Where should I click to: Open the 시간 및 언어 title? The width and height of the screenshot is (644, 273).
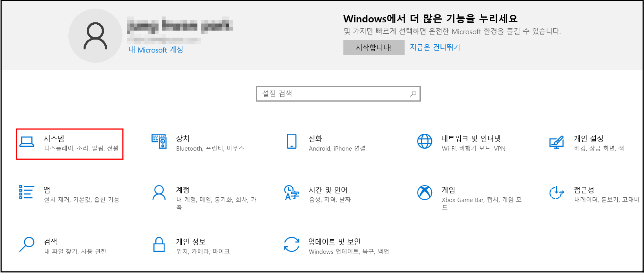pyautogui.click(x=328, y=190)
